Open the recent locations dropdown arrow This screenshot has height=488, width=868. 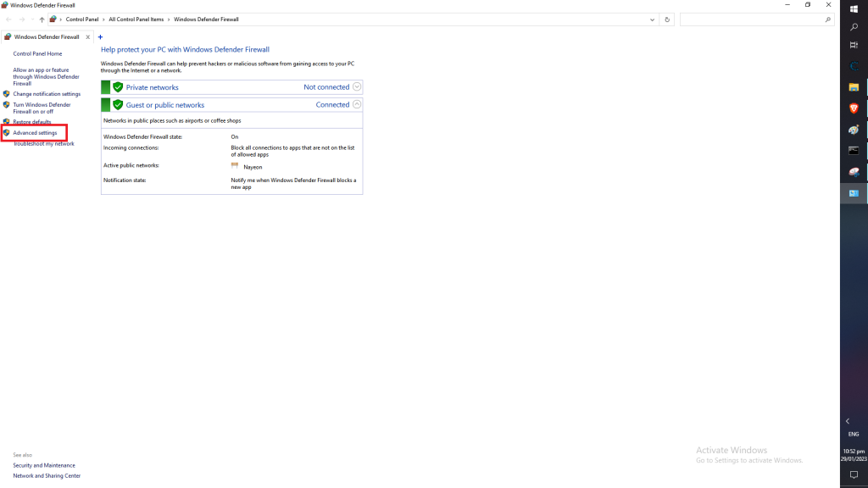click(x=32, y=19)
